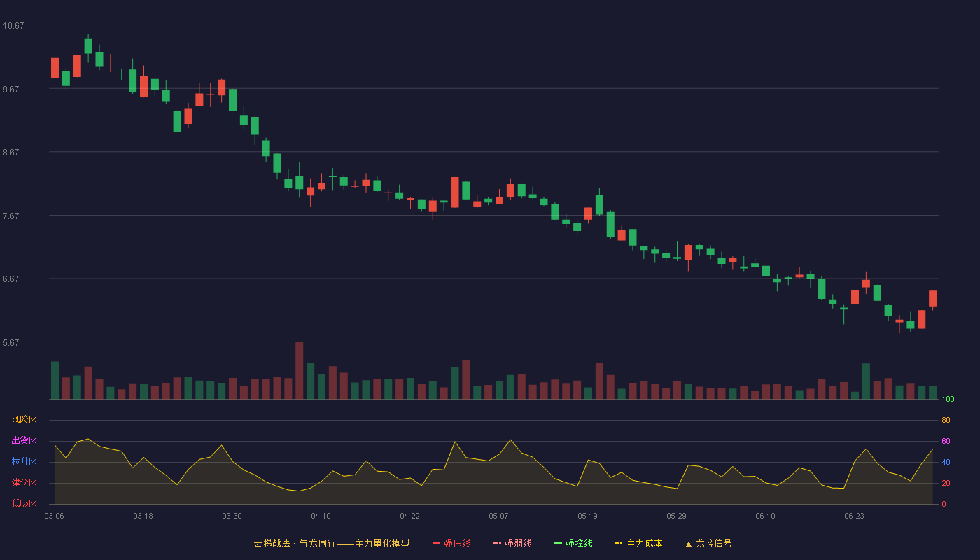Screen dimensions: 980x560
Task: Click the 出货区 zone label
Action: click(24, 441)
